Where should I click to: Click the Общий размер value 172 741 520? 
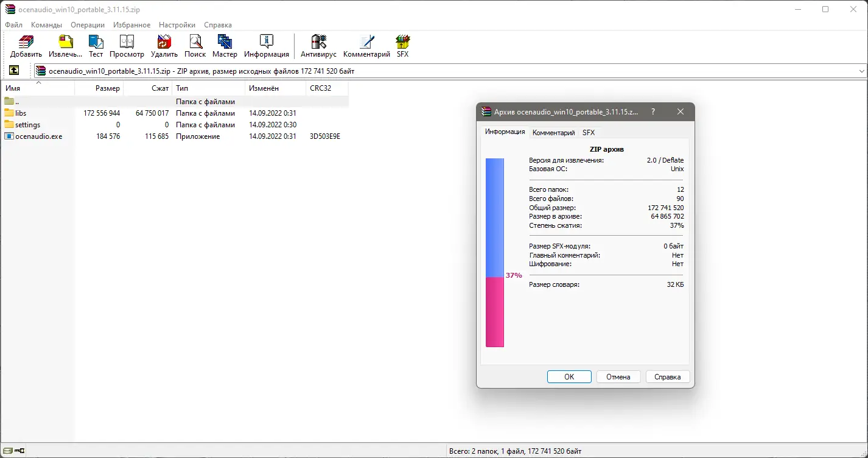[x=665, y=208]
